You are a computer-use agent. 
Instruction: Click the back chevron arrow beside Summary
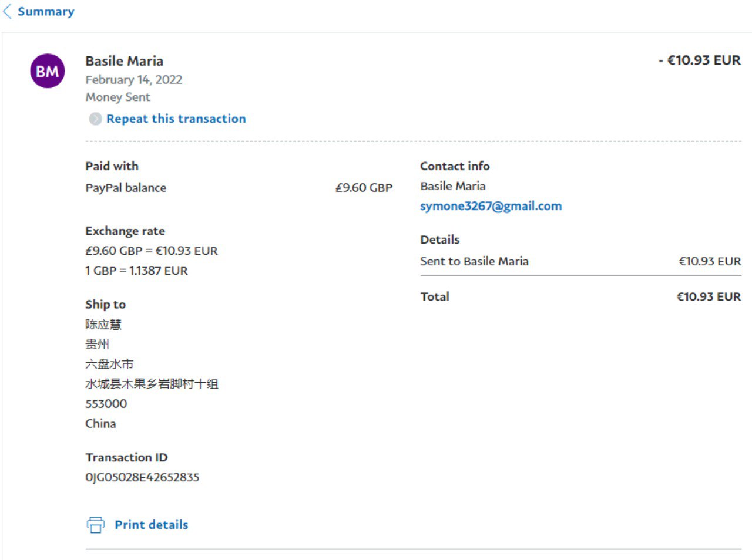(8, 12)
